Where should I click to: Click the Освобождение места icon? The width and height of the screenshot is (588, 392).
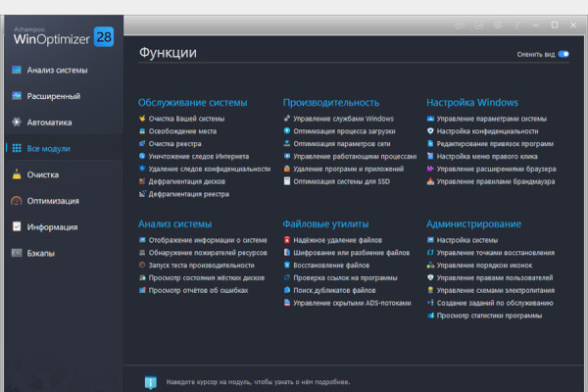click(142, 131)
